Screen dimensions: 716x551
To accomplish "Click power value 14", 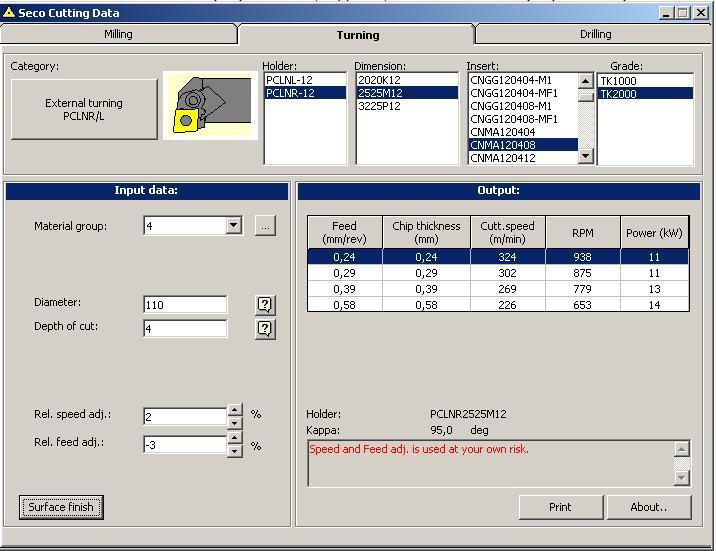I will pos(654,305).
